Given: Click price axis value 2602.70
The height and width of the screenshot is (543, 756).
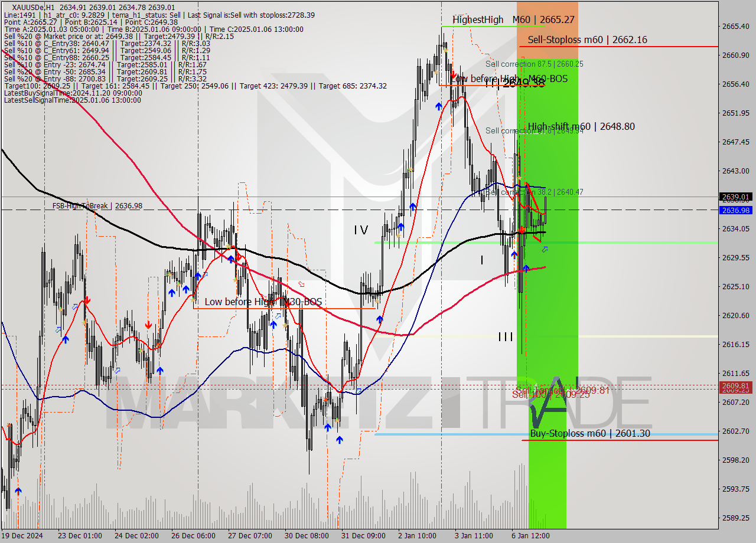Looking at the screenshot, I should tap(735, 431).
